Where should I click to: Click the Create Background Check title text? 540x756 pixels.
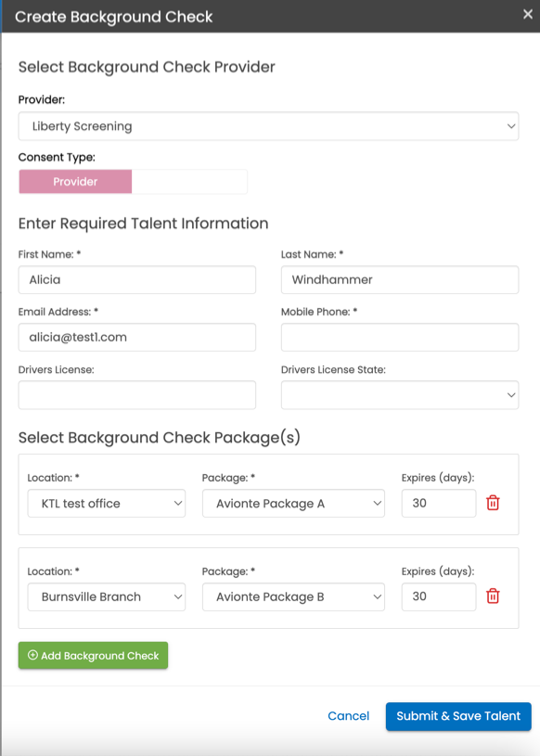pyautogui.click(x=114, y=17)
